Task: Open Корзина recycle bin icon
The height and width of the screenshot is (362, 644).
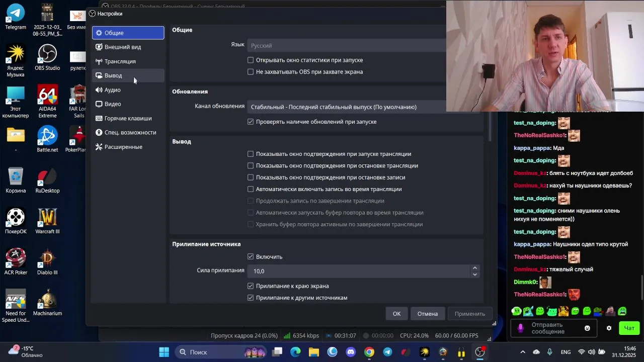Action: click(16, 180)
